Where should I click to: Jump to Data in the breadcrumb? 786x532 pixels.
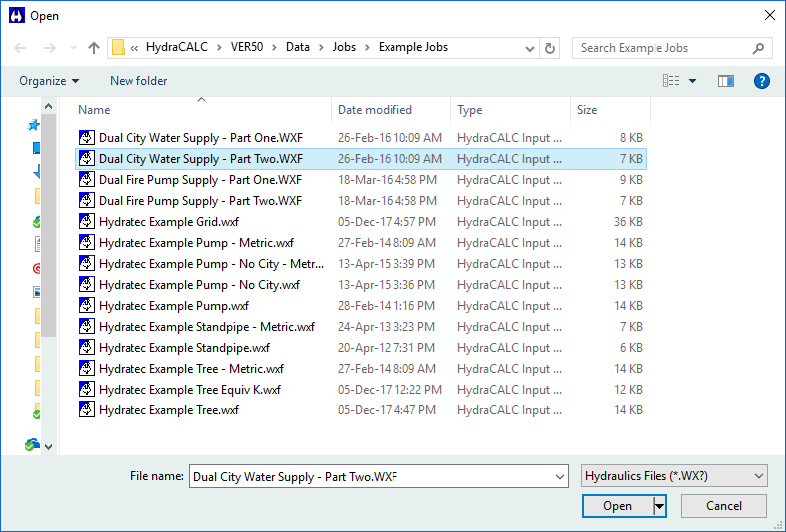[297, 47]
